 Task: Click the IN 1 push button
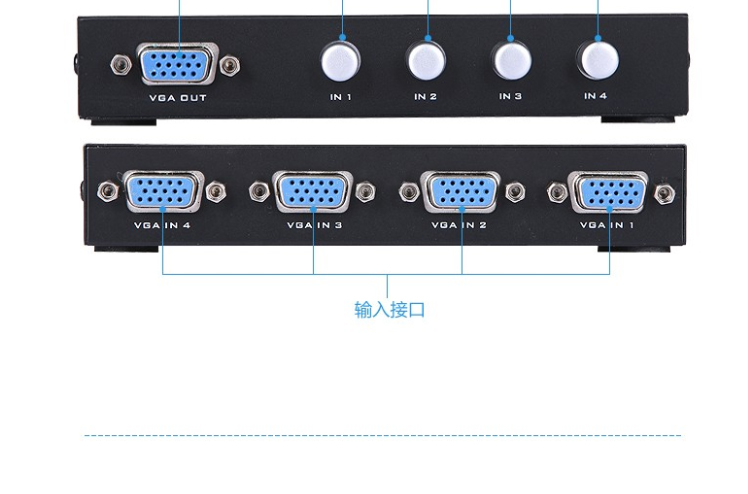click(341, 62)
